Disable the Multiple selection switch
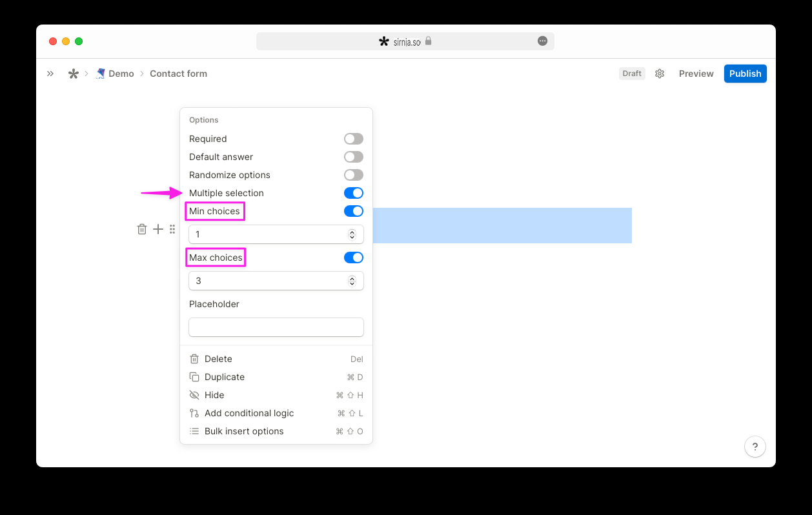 tap(354, 193)
